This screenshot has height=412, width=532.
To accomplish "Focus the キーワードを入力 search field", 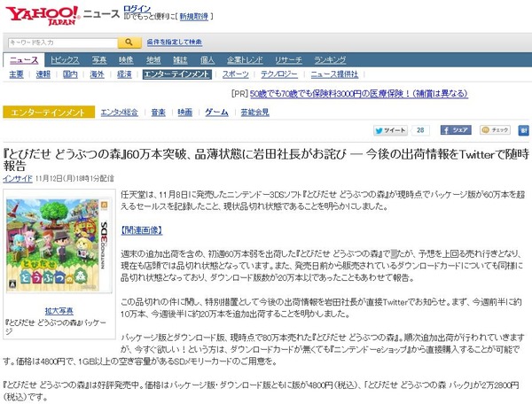I will pyautogui.click(x=63, y=43).
